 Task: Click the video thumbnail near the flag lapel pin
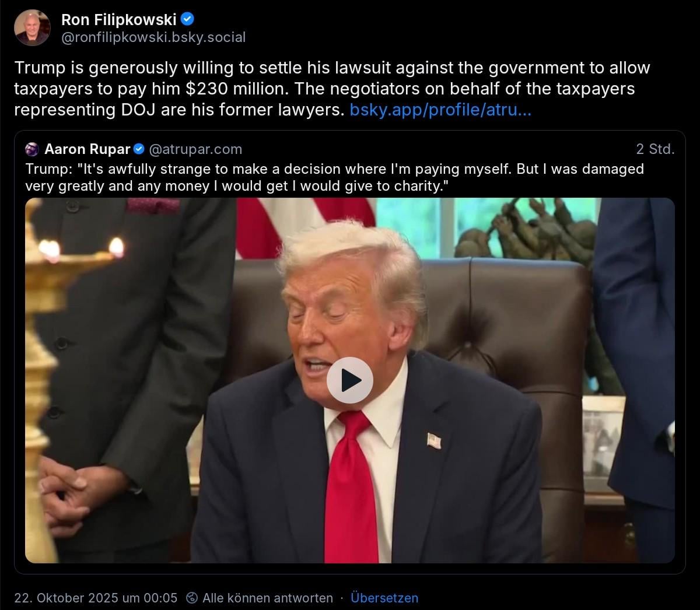tap(433, 441)
